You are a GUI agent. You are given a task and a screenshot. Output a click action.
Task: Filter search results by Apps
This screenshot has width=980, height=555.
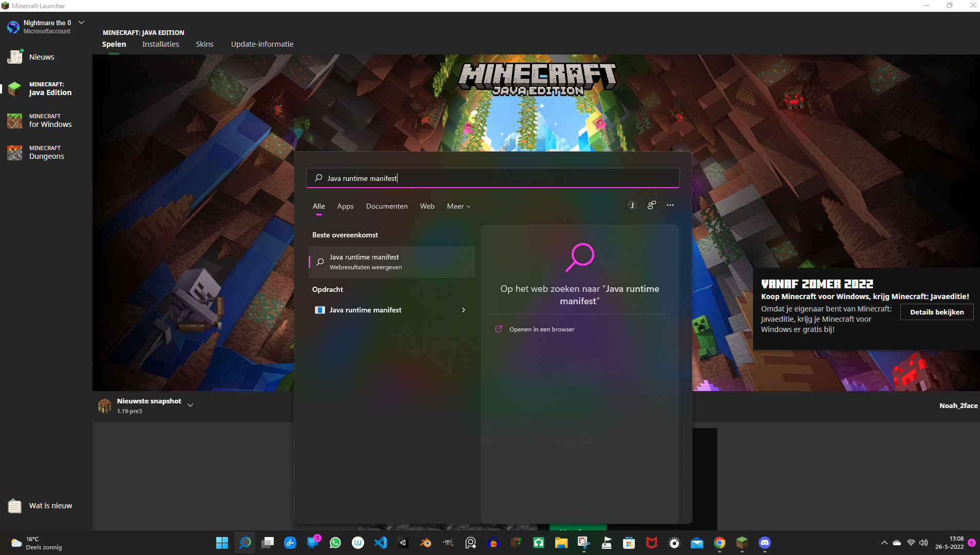pos(345,206)
